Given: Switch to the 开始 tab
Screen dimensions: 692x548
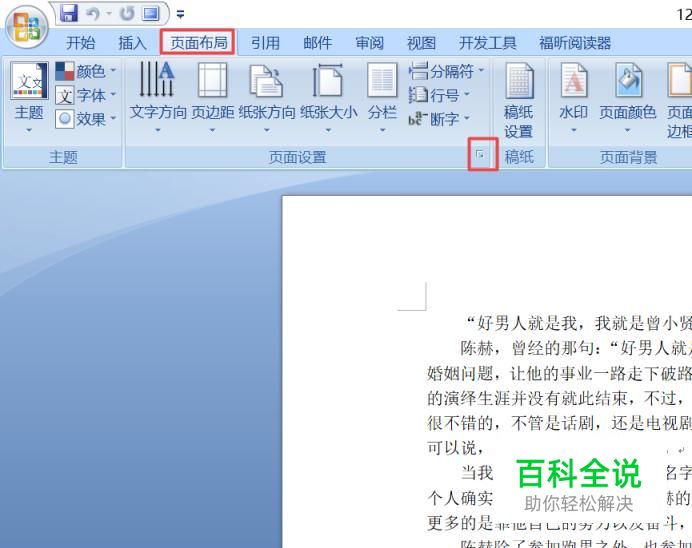Looking at the screenshot, I should click(x=81, y=43).
